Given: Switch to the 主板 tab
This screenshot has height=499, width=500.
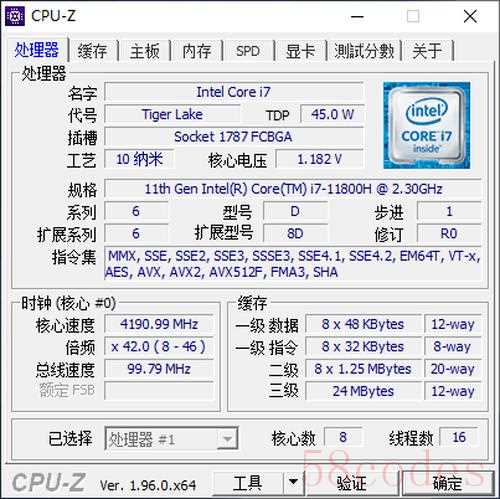Looking at the screenshot, I should click(144, 51).
